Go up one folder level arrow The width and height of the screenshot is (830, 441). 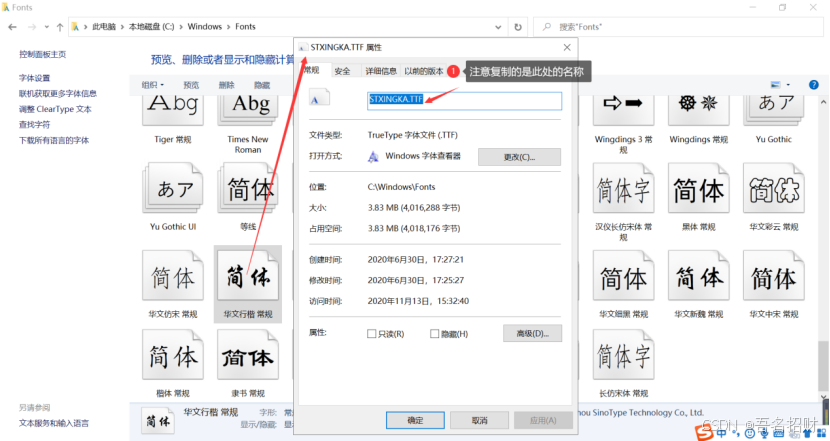[60, 27]
